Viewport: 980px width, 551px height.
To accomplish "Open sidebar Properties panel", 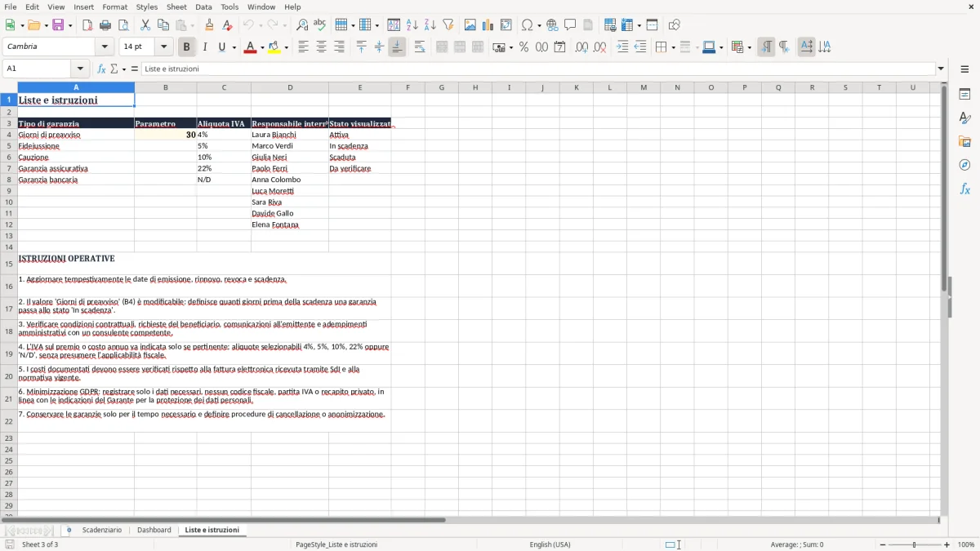I will (x=964, y=95).
